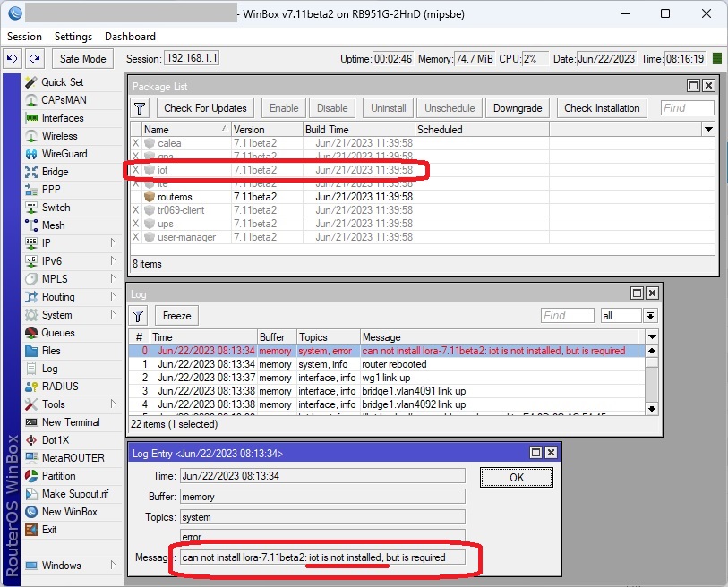
Task: Click the System gear icon
Action: [x=31, y=315]
